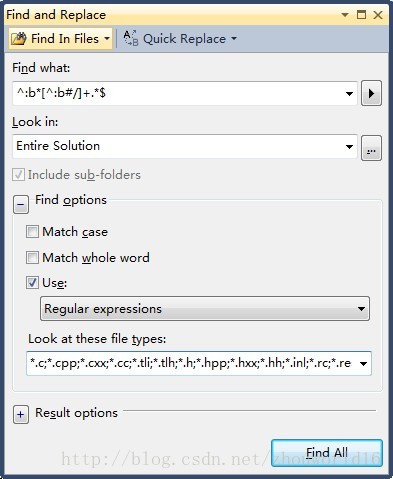
Task: Open the window position dropdown arrow in title bar
Action: pos(345,15)
